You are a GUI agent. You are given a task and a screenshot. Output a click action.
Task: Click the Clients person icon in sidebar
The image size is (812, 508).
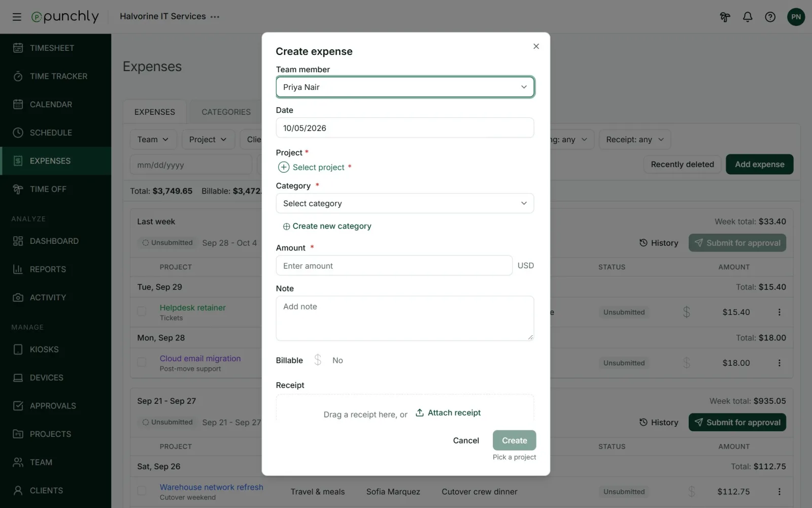[18, 490]
